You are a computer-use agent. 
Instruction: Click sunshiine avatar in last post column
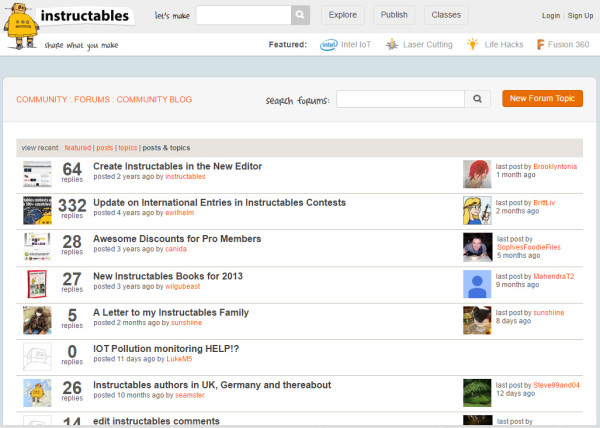click(x=477, y=320)
